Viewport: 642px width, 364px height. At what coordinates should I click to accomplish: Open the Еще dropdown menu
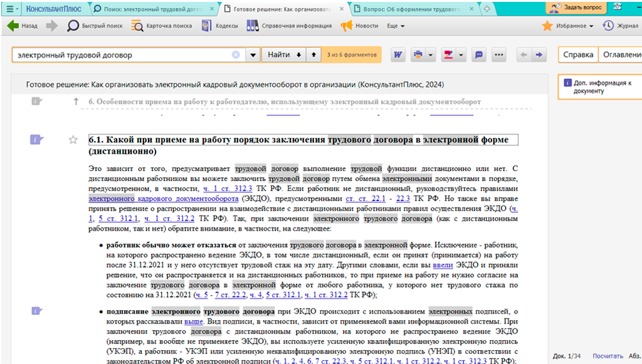[x=396, y=26]
